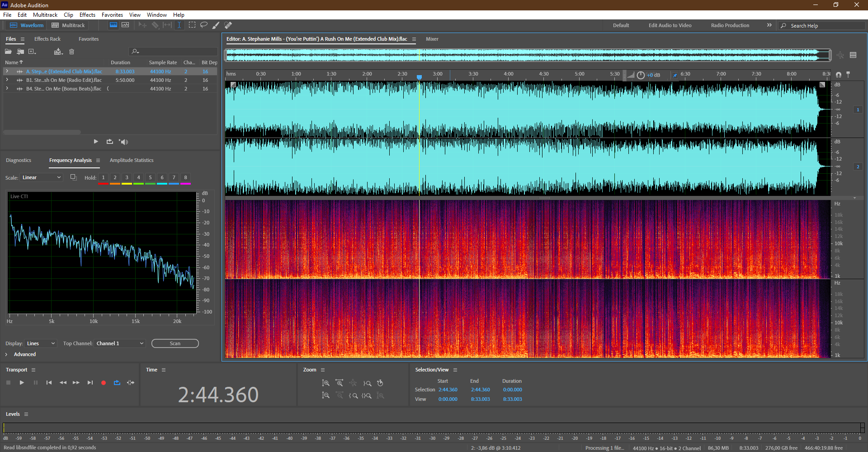
Task: Open the Files panel menu icon
Action: 23,39
